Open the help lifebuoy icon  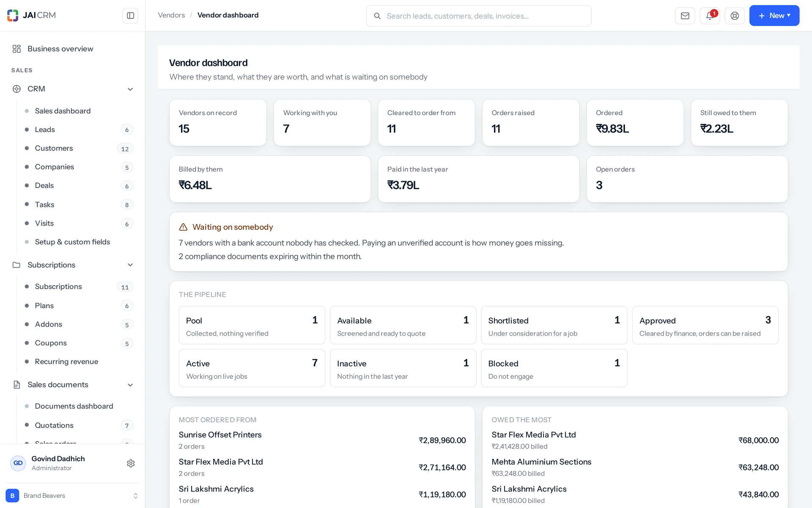[735, 16]
